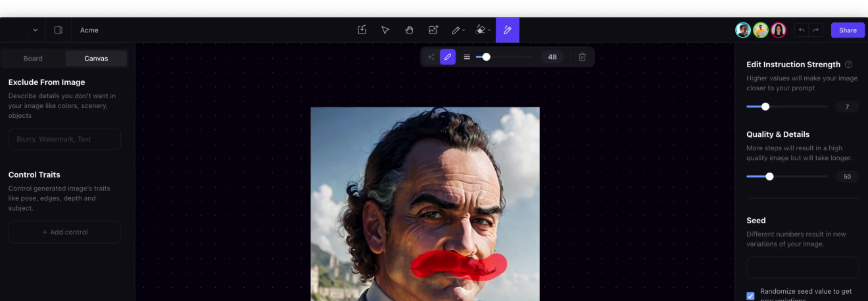Click the undo arrow
Viewport: 868px width, 301px height.
(801, 30)
